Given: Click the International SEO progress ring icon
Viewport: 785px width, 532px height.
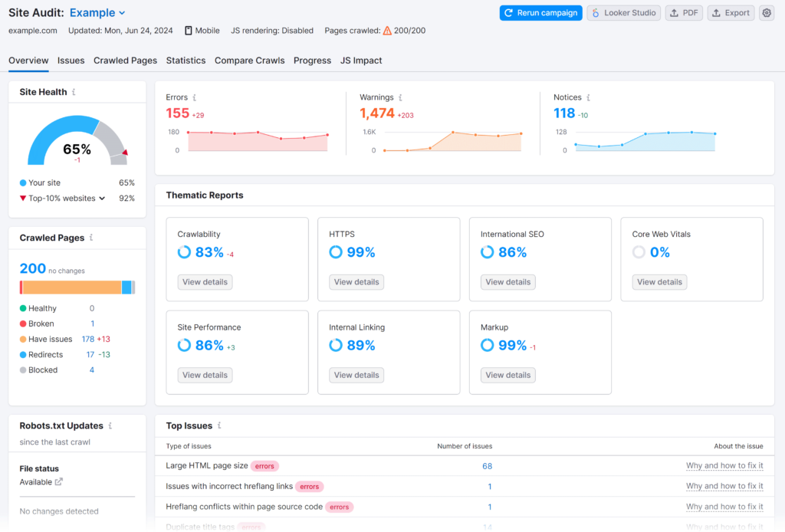Looking at the screenshot, I should (x=487, y=252).
